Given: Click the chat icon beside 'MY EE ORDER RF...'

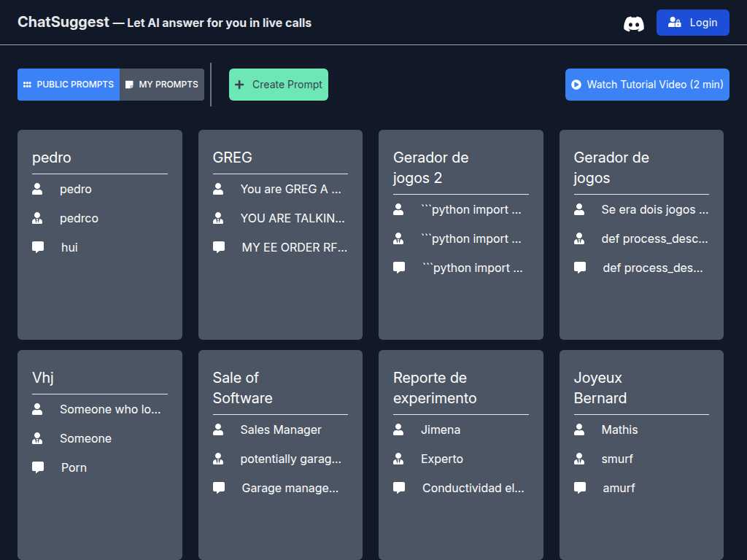Looking at the screenshot, I should click(x=219, y=247).
